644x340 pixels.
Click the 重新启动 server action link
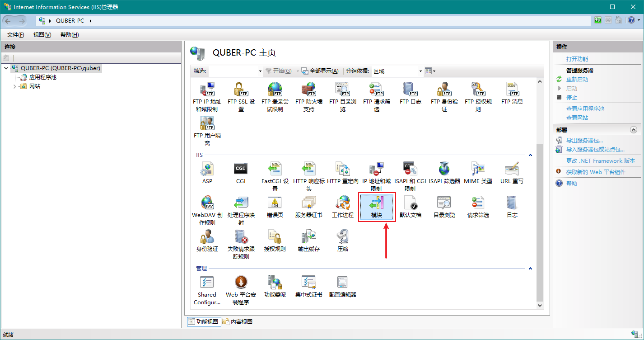coord(577,80)
